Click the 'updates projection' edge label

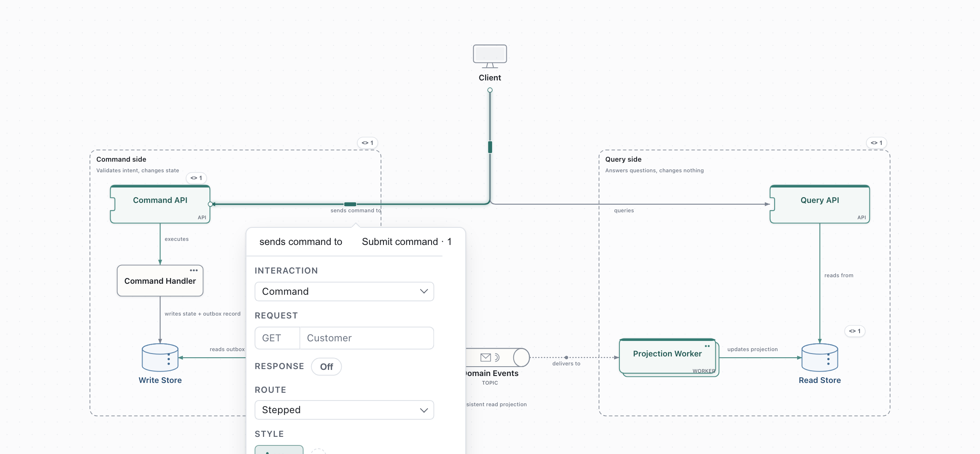[753, 349]
